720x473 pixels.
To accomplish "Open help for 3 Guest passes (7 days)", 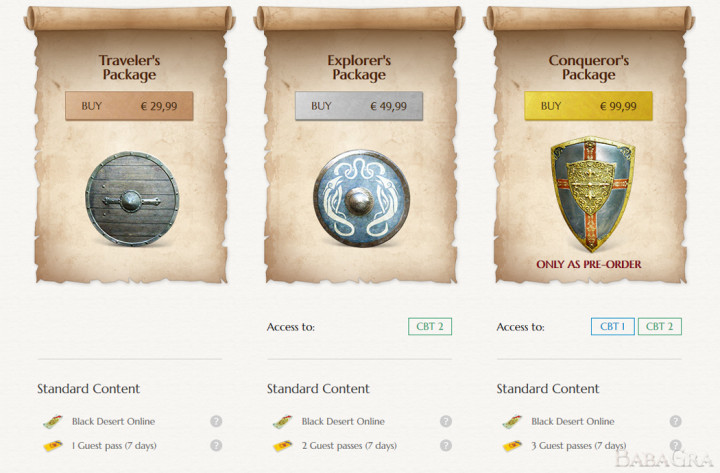I will (x=675, y=445).
